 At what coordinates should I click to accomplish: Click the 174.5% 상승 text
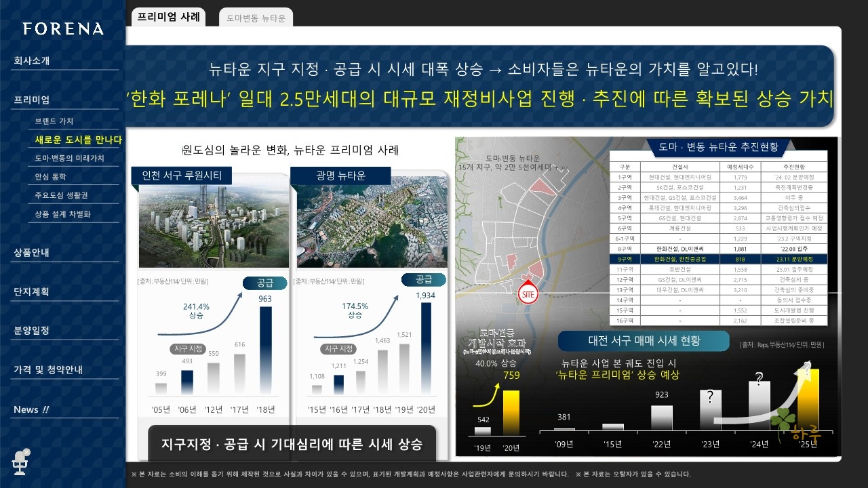click(x=355, y=310)
